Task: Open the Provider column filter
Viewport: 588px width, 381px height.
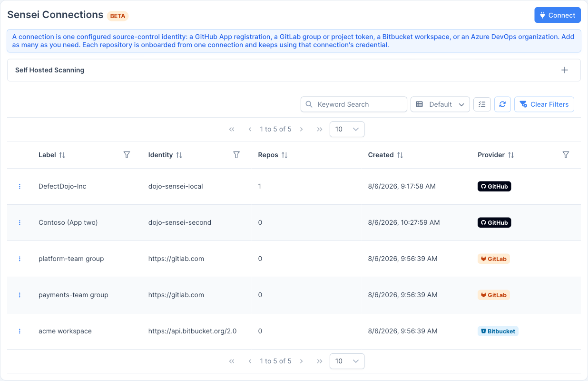Action: [566, 155]
